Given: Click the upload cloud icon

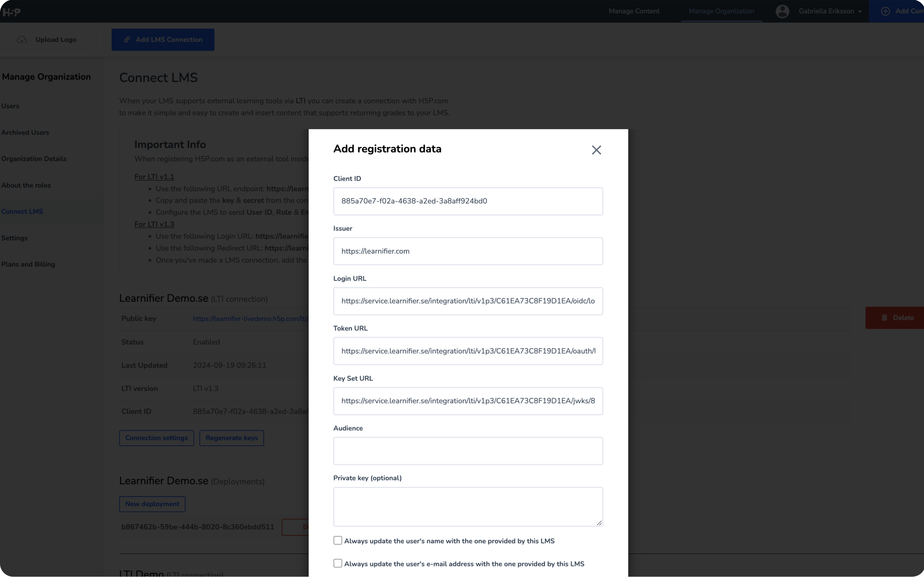Looking at the screenshot, I should 22,40.
